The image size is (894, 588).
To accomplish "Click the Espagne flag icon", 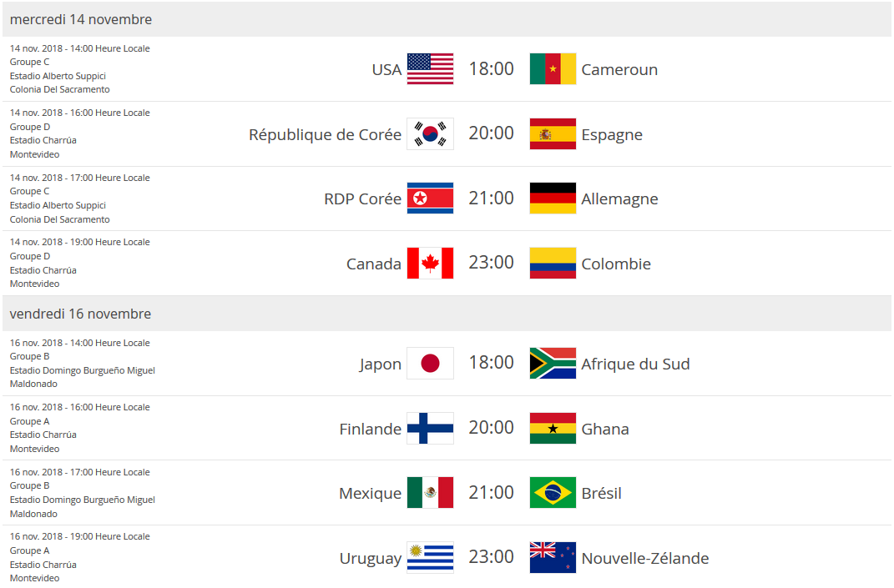I will (x=553, y=134).
